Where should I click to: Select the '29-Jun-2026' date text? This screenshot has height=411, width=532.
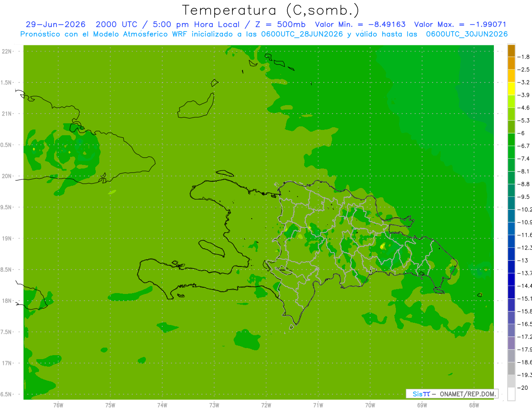55,24
